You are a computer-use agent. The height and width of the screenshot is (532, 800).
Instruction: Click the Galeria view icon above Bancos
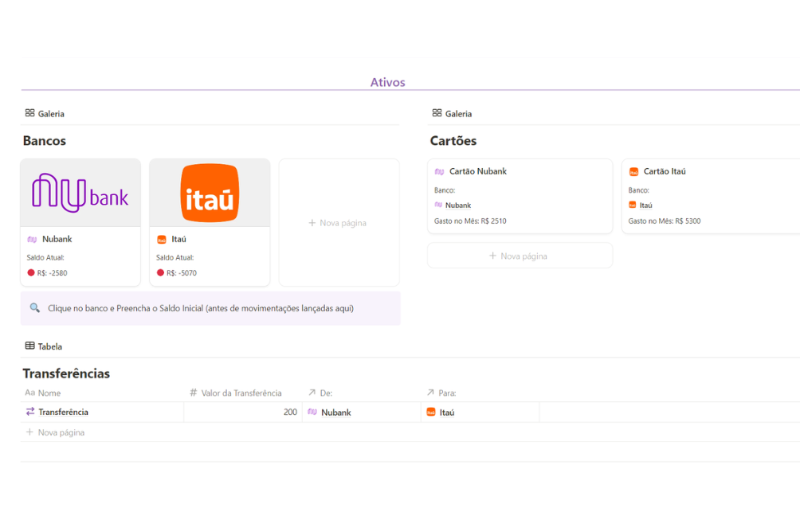click(x=29, y=113)
